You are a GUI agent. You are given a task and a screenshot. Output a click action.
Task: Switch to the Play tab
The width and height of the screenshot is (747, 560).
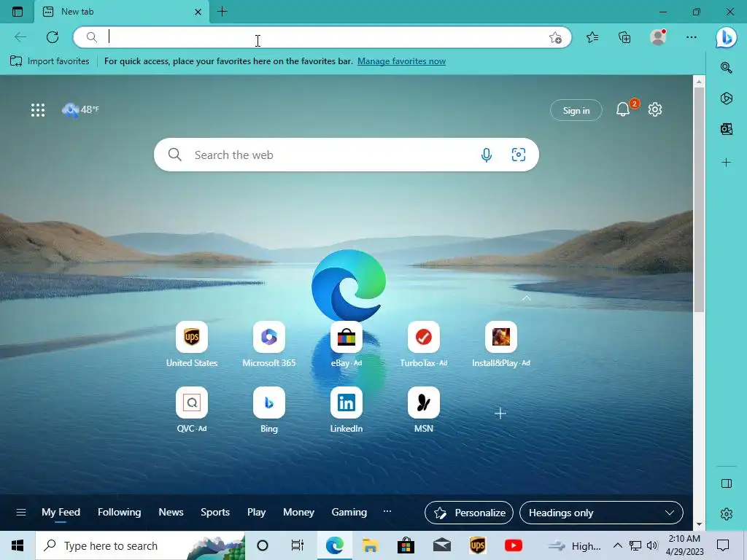point(256,513)
